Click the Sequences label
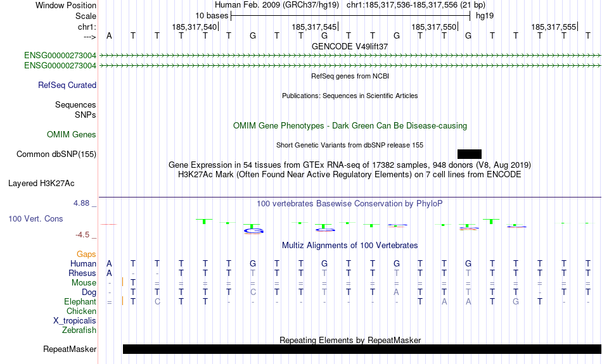Screen dimensions: 602x364 pyautogui.click(x=75, y=104)
